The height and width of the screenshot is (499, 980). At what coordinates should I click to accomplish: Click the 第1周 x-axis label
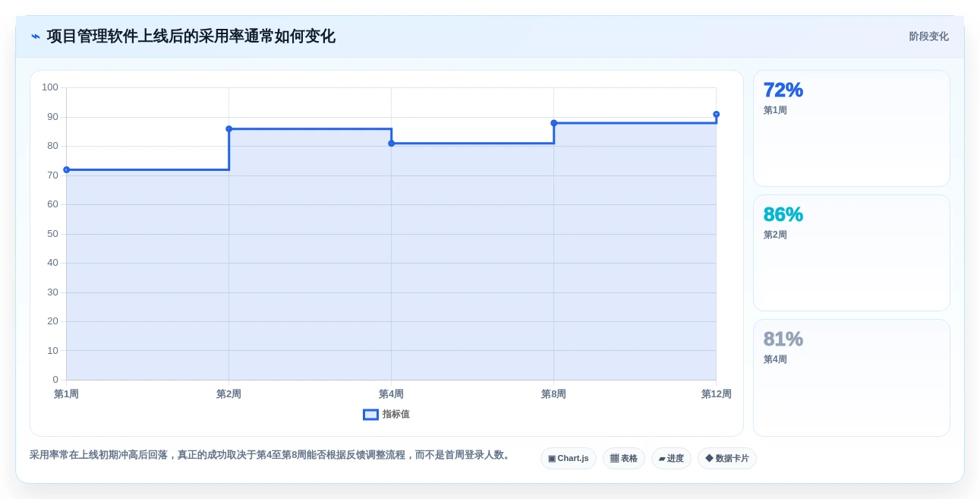click(67, 394)
